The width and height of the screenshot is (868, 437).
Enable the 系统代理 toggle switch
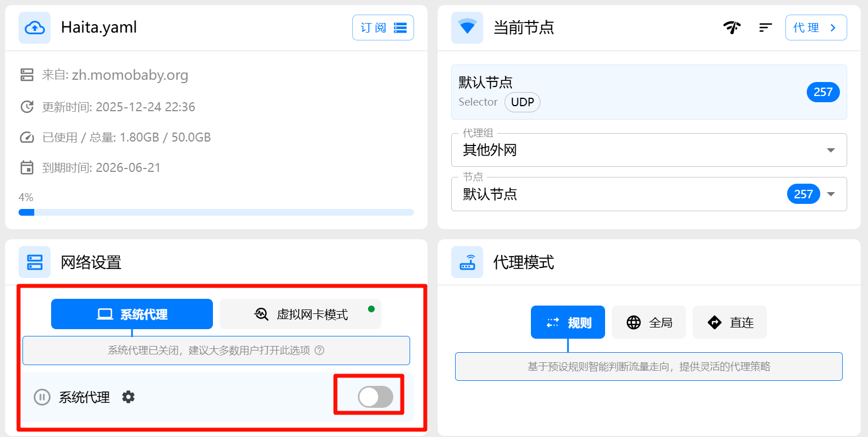pos(376,397)
